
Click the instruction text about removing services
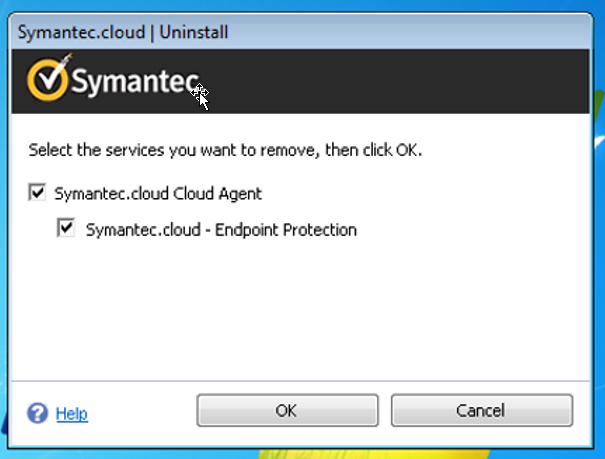(225, 150)
